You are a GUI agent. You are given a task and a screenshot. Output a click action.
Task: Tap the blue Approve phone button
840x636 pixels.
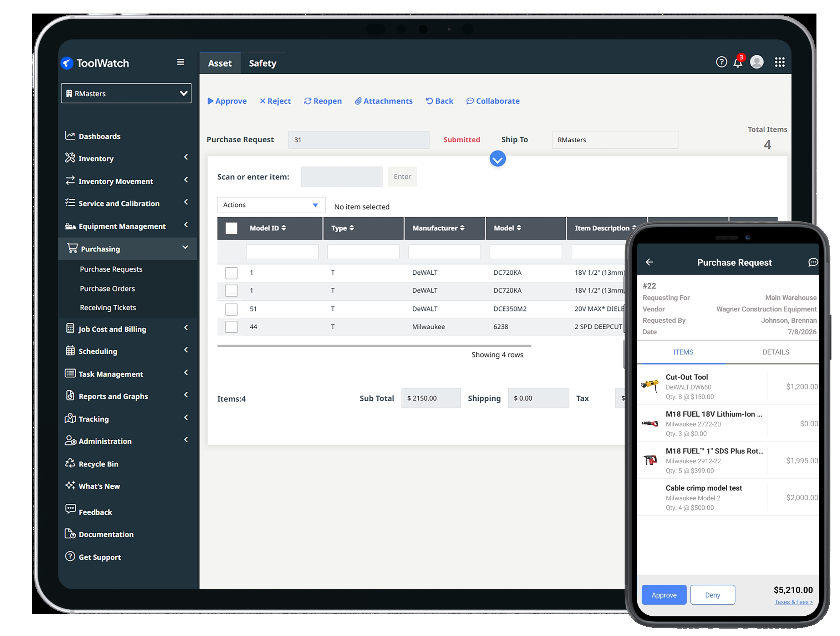(x=664, y=595)
